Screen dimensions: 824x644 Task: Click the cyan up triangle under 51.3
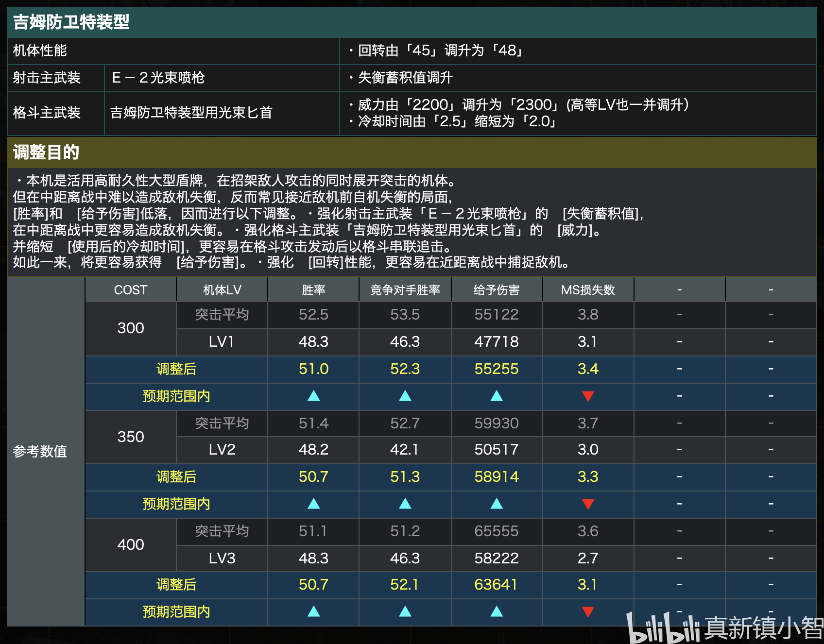point(405,504)
